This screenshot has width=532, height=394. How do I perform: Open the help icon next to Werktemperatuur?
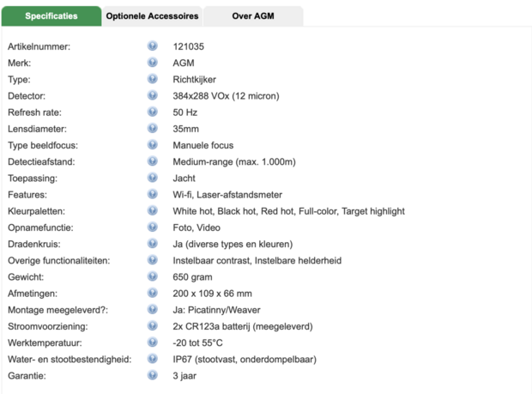tap(152, 342)
